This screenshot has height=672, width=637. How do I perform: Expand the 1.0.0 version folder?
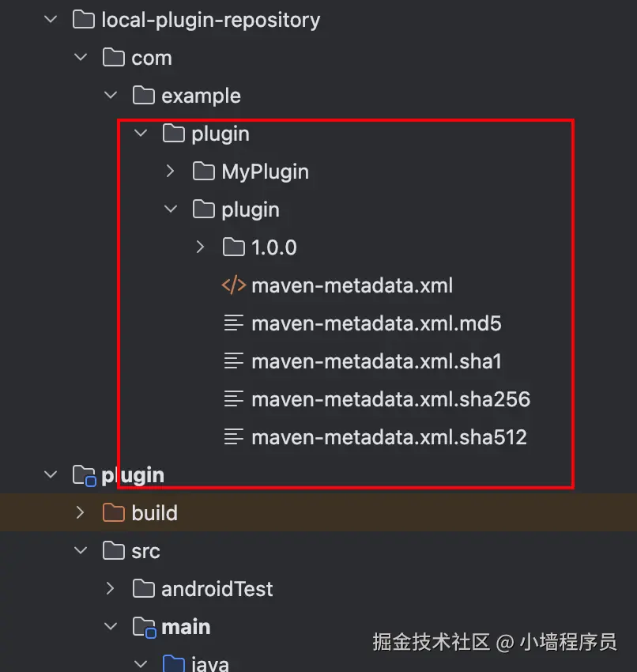coord(200,247)
